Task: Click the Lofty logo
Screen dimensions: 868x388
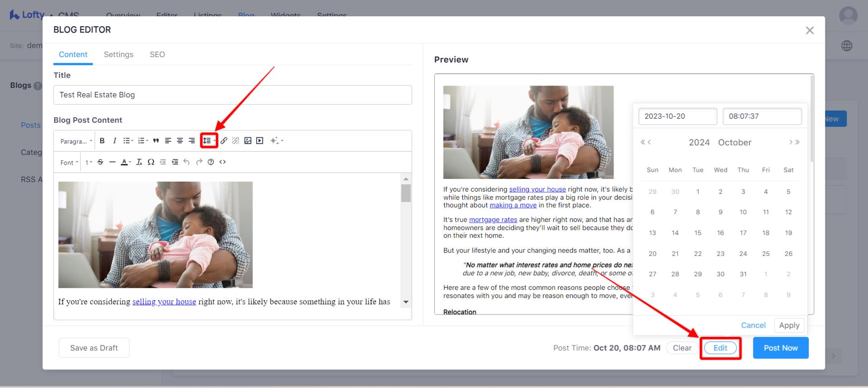Action: click(x=27, y=14)
